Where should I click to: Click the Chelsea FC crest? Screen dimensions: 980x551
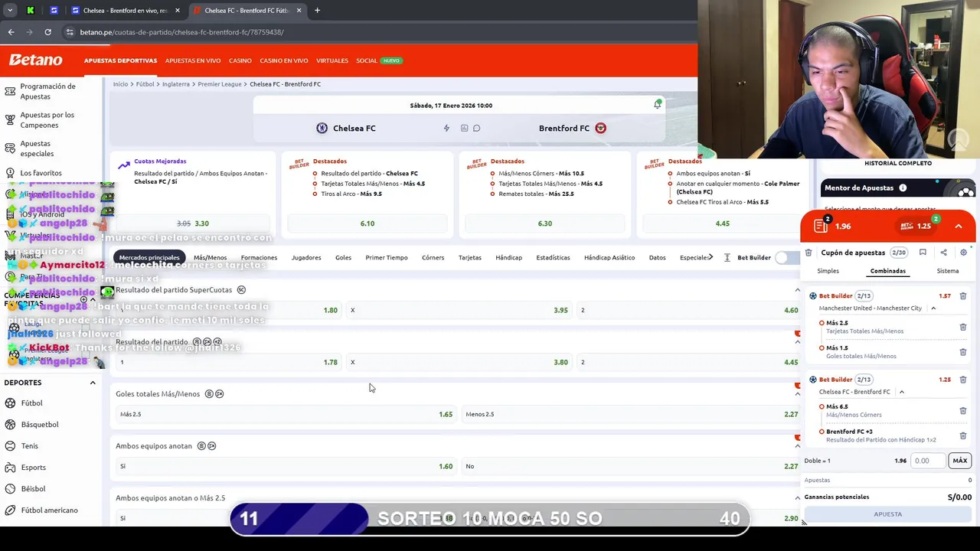(x=322, y=128)
